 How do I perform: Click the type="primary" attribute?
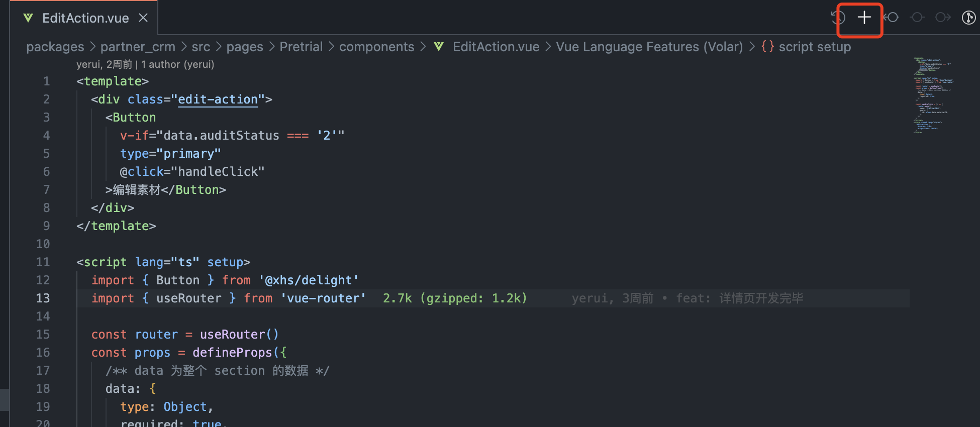171,154
